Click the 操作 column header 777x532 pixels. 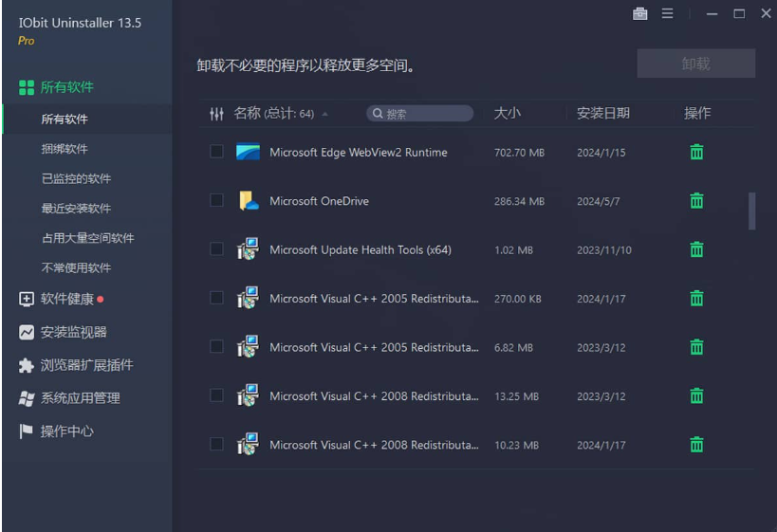[696, 114]
